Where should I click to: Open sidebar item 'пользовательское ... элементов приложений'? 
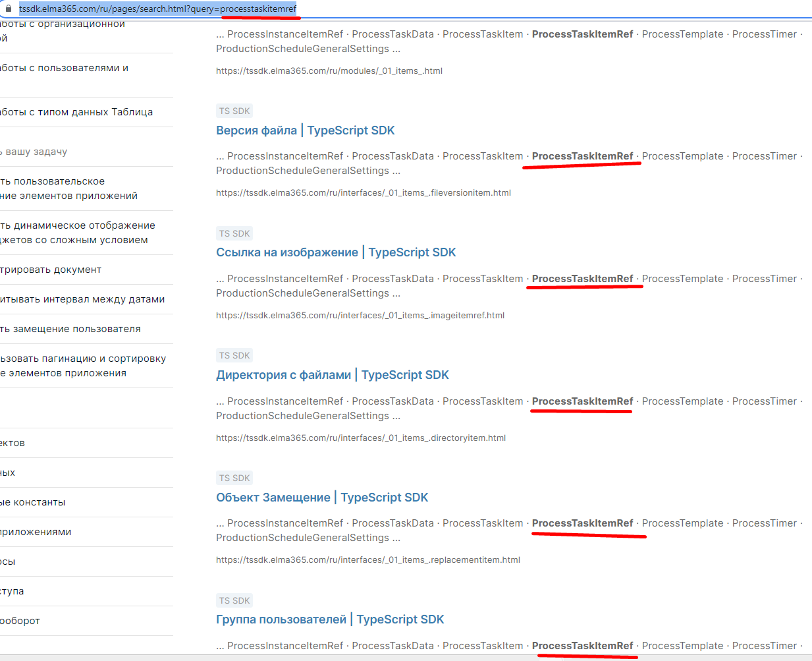click(x=68, y=188)
